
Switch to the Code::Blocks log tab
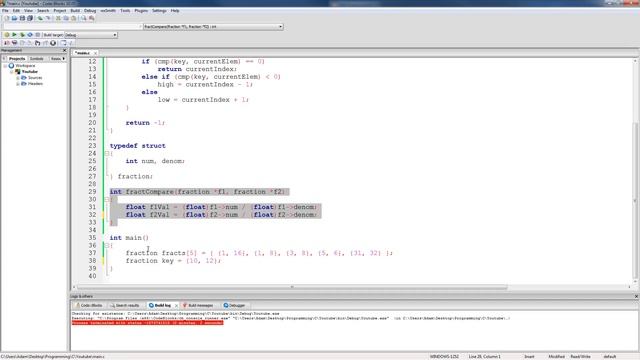89,305
